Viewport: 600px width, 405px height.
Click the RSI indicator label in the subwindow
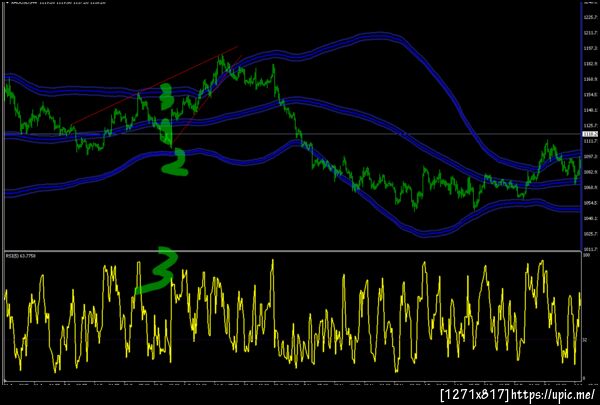tap(20, 256)
